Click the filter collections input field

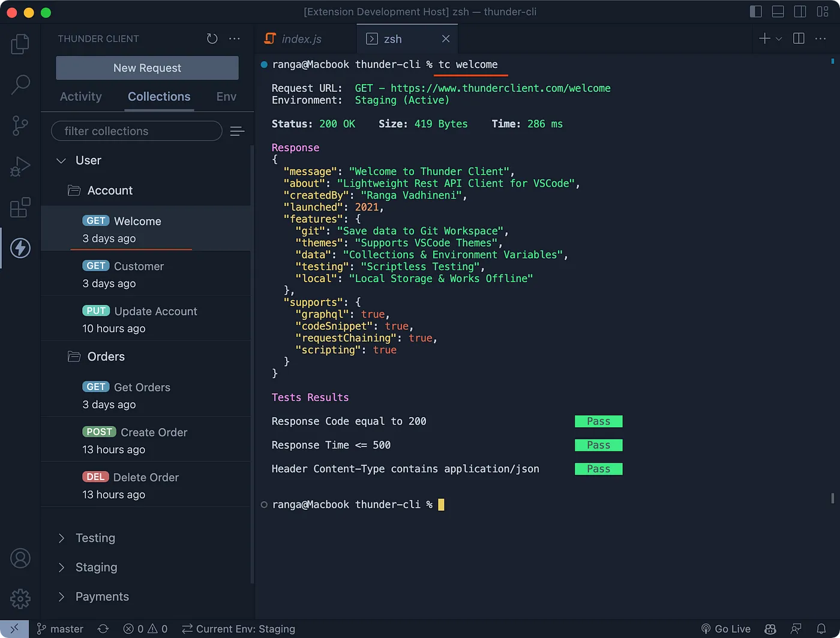137,131
